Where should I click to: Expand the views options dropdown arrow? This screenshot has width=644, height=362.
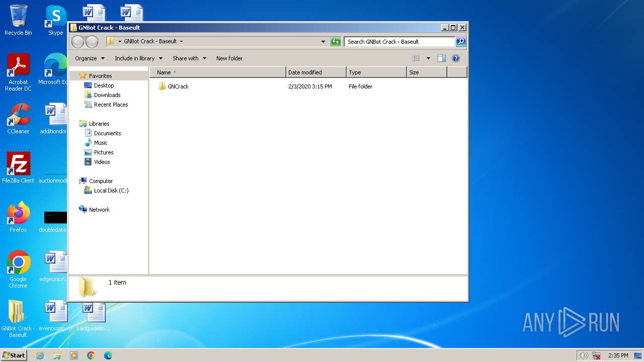click(428, 58)
